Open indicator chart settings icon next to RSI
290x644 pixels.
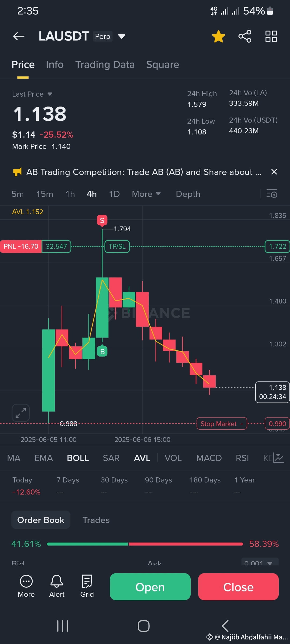click(x=278, y=458)
